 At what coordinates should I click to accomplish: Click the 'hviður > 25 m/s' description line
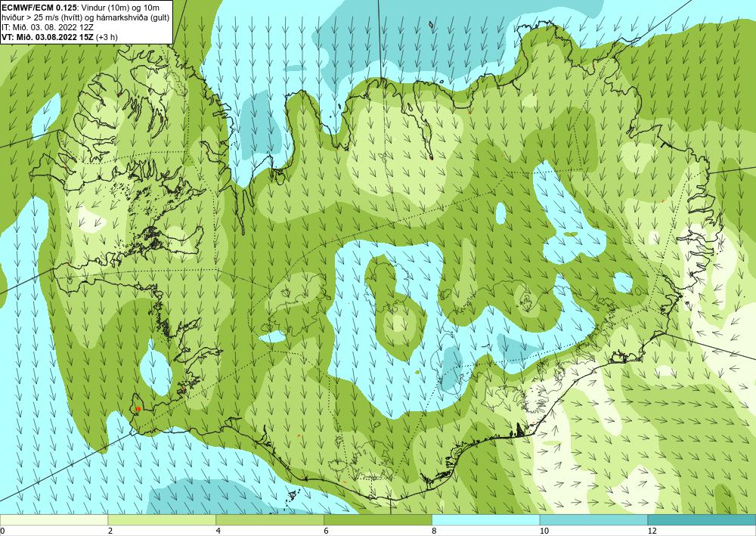point(85,17)
